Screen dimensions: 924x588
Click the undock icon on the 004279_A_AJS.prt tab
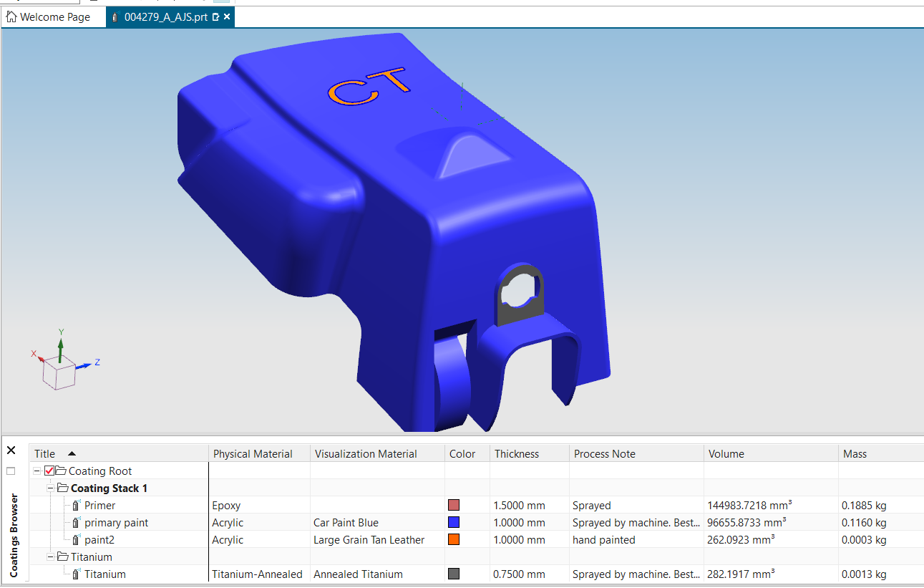tap(216, 17)
